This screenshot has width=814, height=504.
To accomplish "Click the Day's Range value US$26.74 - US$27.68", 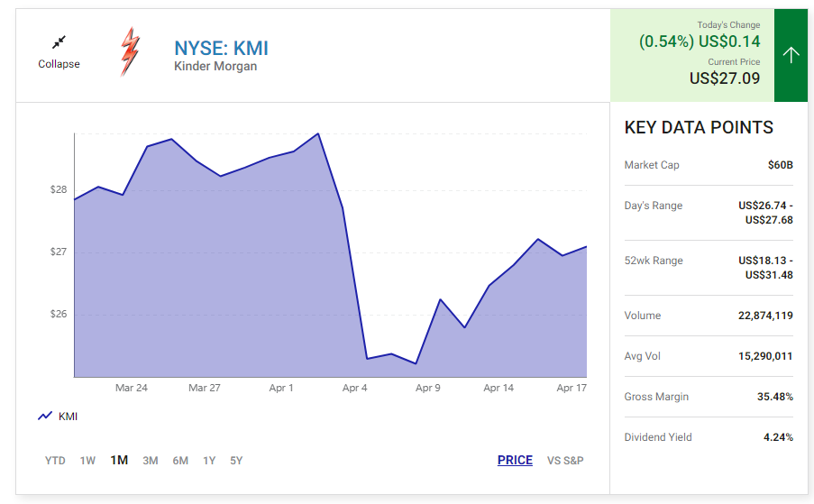I will [765, 213].
